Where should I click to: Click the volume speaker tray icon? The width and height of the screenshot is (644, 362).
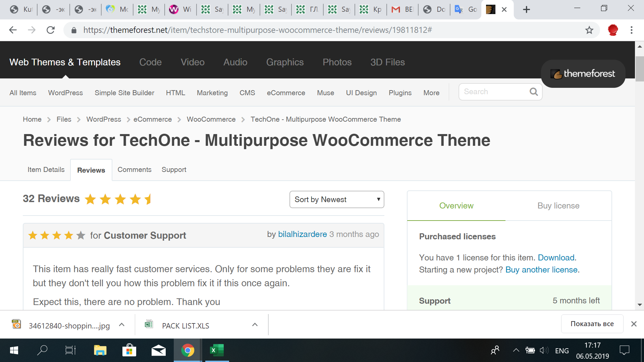(544, 351)
